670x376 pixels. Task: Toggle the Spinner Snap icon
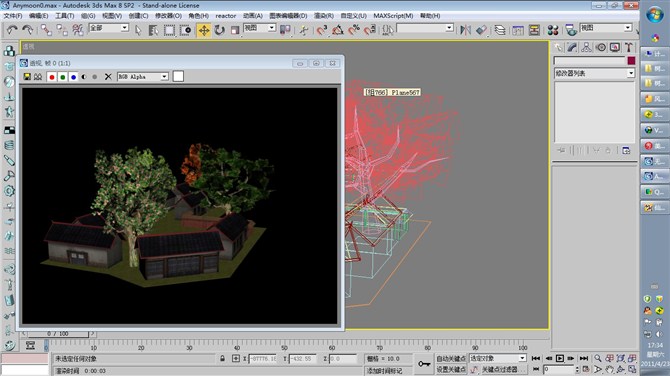tap(370, 30)
